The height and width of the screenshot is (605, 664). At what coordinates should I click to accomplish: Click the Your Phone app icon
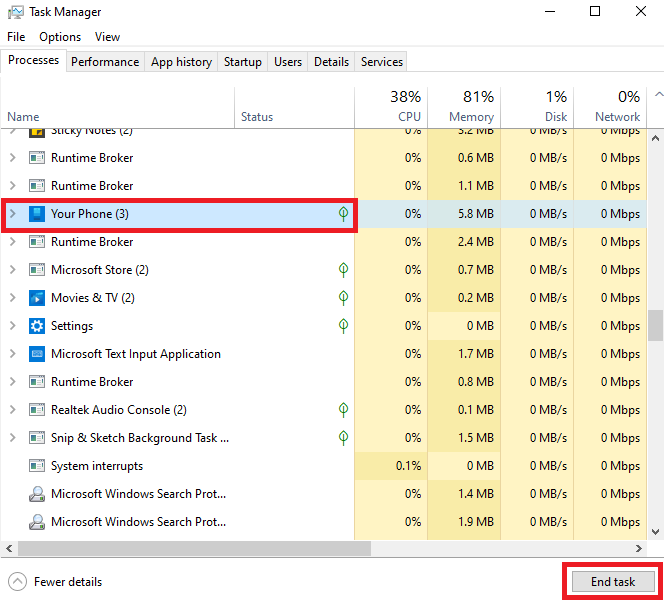point(37,214)
